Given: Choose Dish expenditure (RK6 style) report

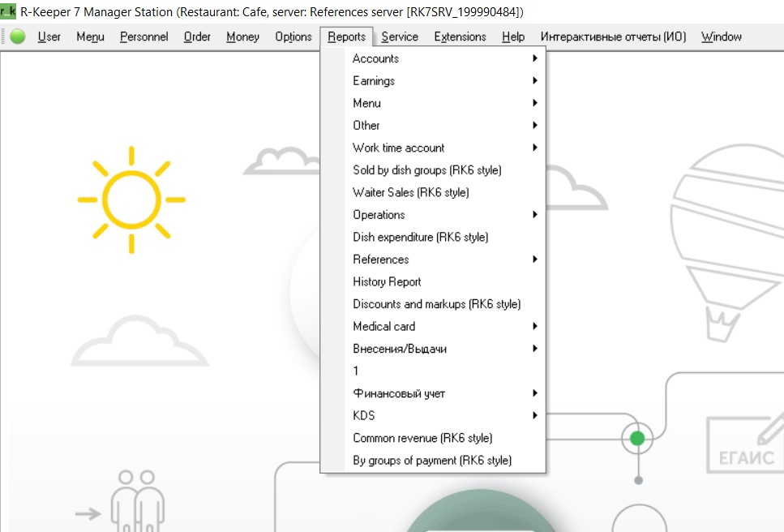Looking at the screenshot, I should coord(432,237).
